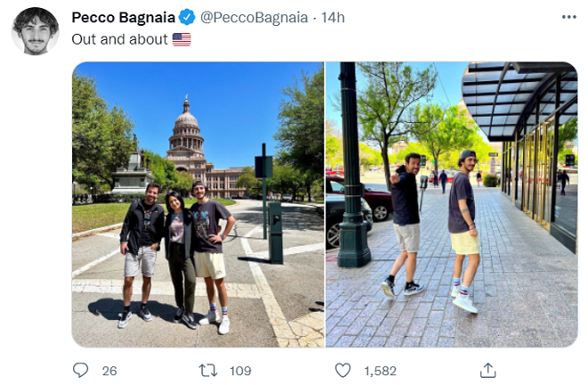Screen dimensions: 588x385
Task: Click the 14h timestamp
Action: [x=333, y=17]
